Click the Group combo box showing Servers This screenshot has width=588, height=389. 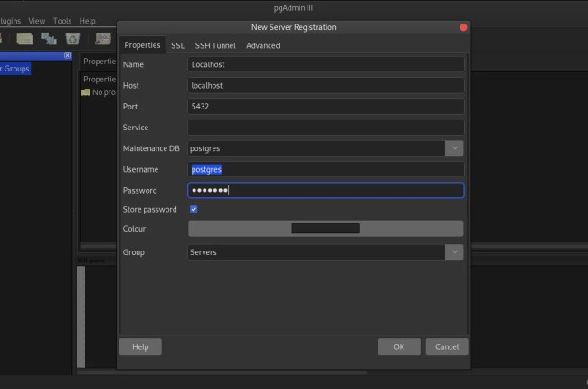click(x=317, y=252)
